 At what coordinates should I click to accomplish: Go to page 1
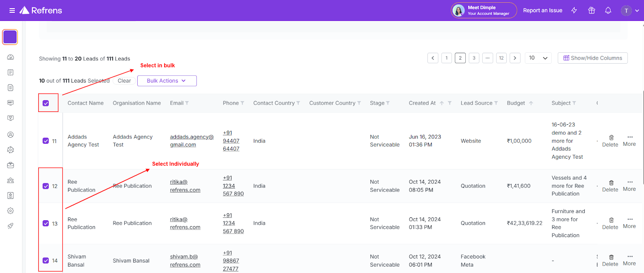[446, 58]
